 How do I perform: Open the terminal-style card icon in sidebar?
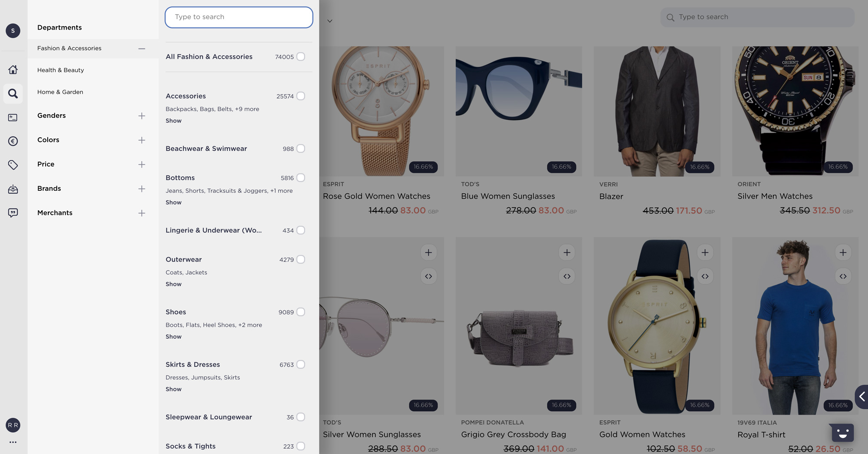coord(13,117)
